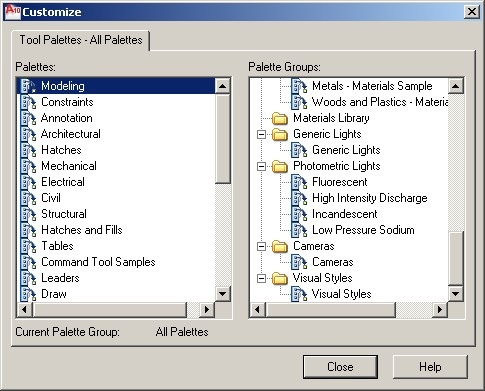Click Palettes list scroll right arrow
This screenshot has height=391, width=485.
(207, 310)
